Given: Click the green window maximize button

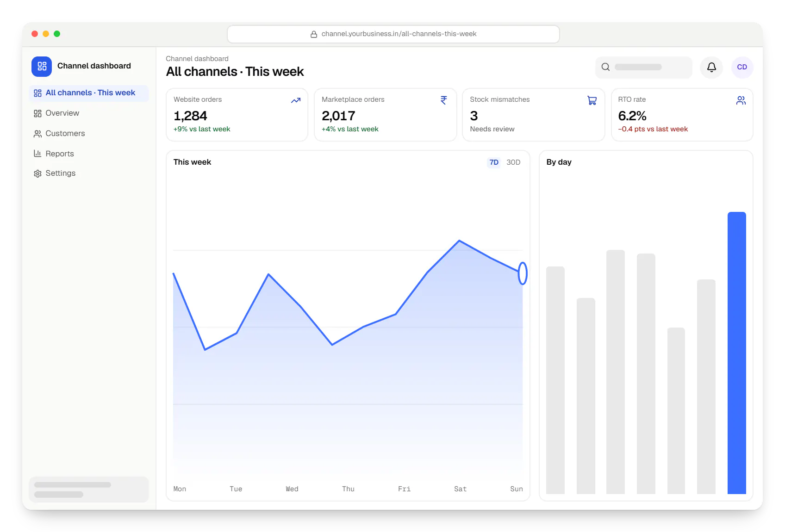Looking at the screenshot, I should pyautogui.click(x=57, y=34).
